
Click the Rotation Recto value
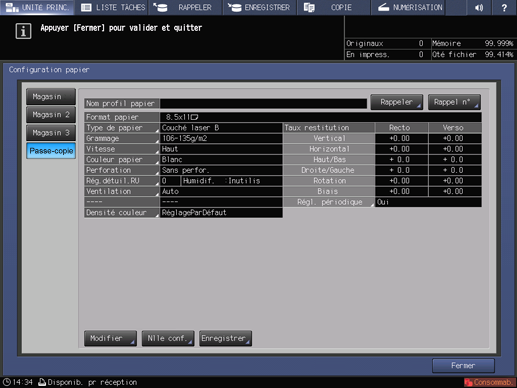pos(401,181)
